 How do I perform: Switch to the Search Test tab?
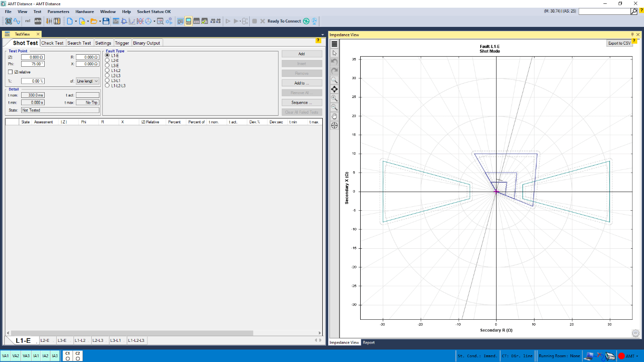79,43
